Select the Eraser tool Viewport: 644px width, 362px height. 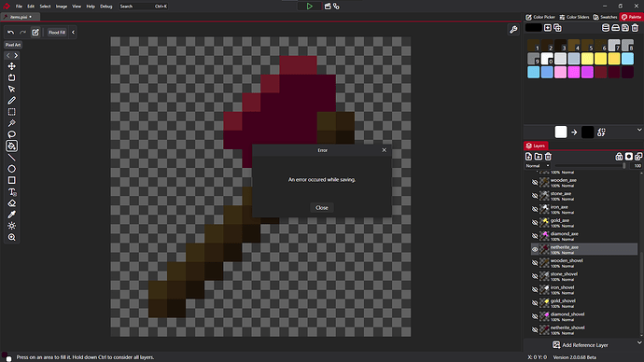[x=11, y=203]
